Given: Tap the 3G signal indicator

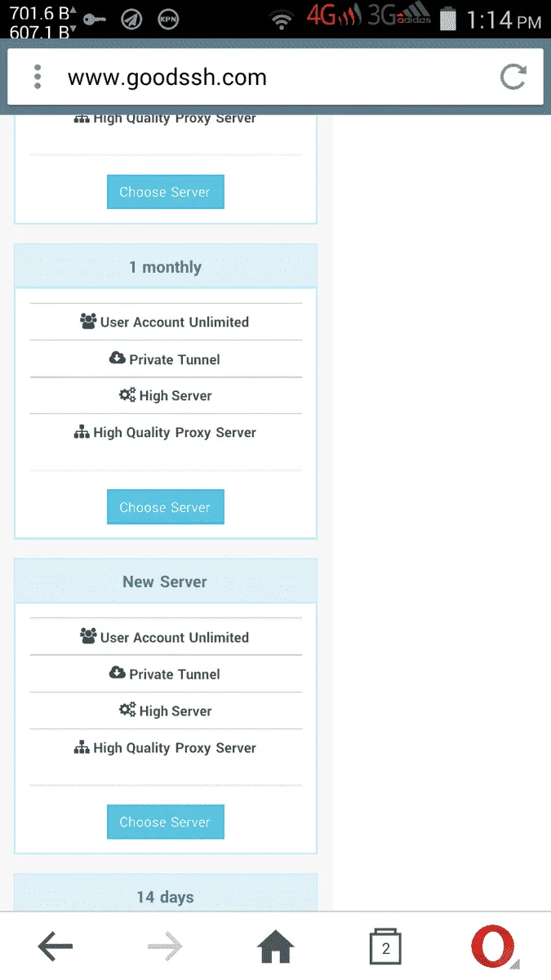Looking at the screenshot, I should pos(399,16).
